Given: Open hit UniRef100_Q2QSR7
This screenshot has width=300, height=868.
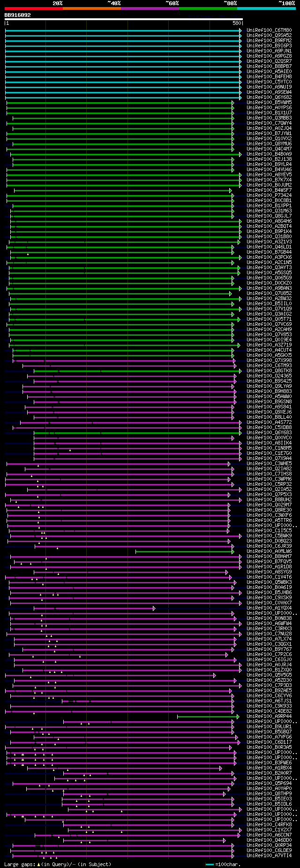Looking at the screenshot, I should pyautogui.click(x=269, y=61).
